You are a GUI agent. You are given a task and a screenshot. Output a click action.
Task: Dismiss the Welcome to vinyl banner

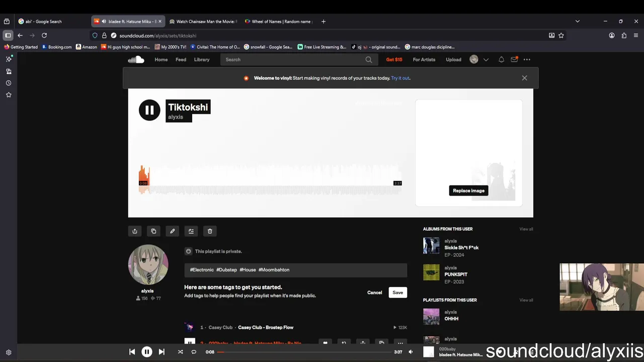[524, 78]
